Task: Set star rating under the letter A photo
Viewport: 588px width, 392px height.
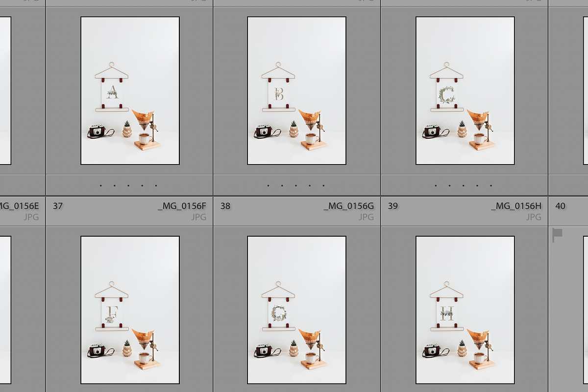Action: pyautogui.click(x=128, y=186)
